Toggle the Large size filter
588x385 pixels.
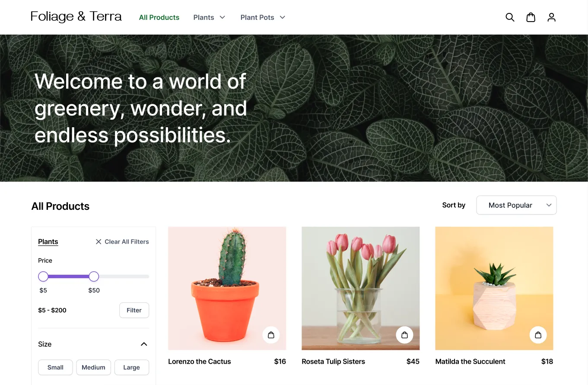(131, 367)
